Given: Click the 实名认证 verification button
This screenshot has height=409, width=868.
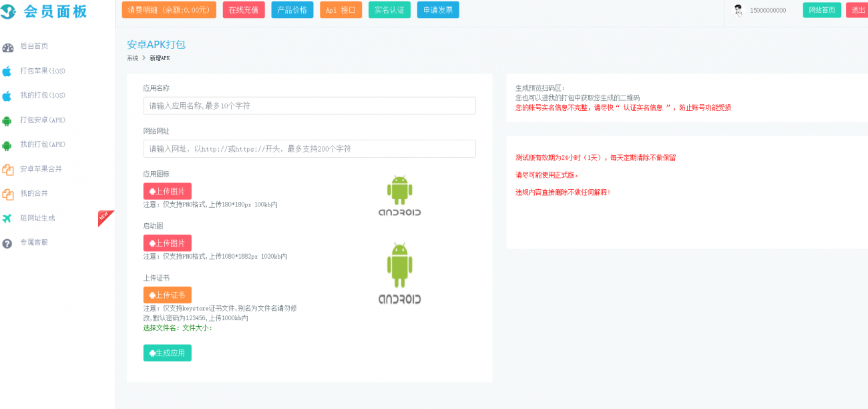Looking at the screenshot, I should (389, 10).
